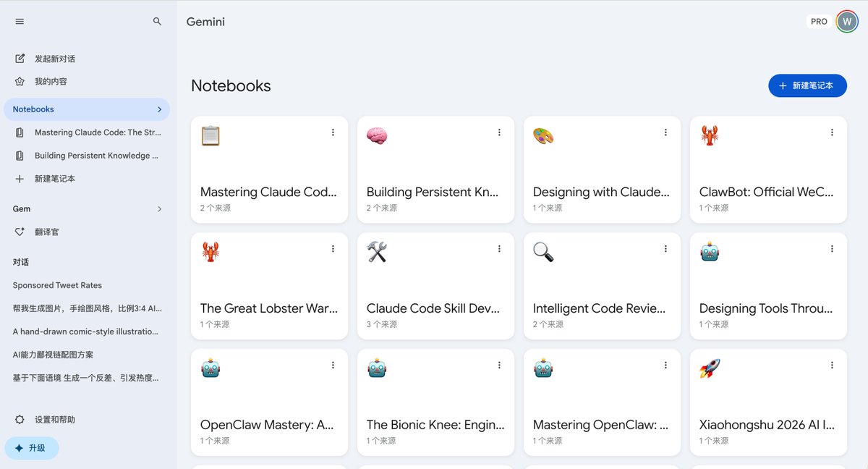Viewport: 868px width, 469px height.
Task: Open The Bionic Knee notebook title
Action: (x=435, y=425)
